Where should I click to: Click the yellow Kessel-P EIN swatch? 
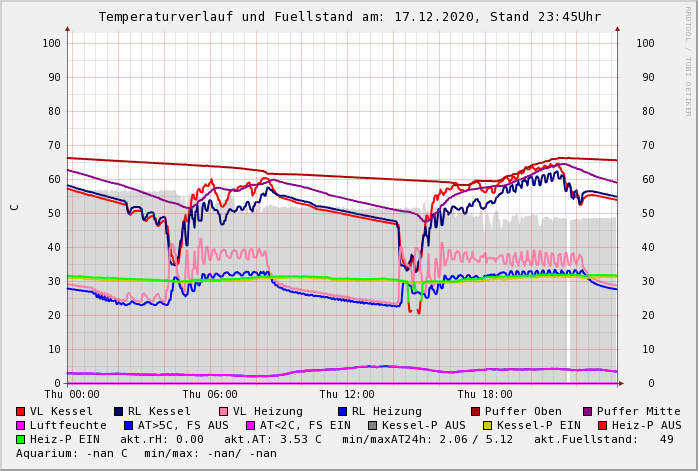pos(488,425)
